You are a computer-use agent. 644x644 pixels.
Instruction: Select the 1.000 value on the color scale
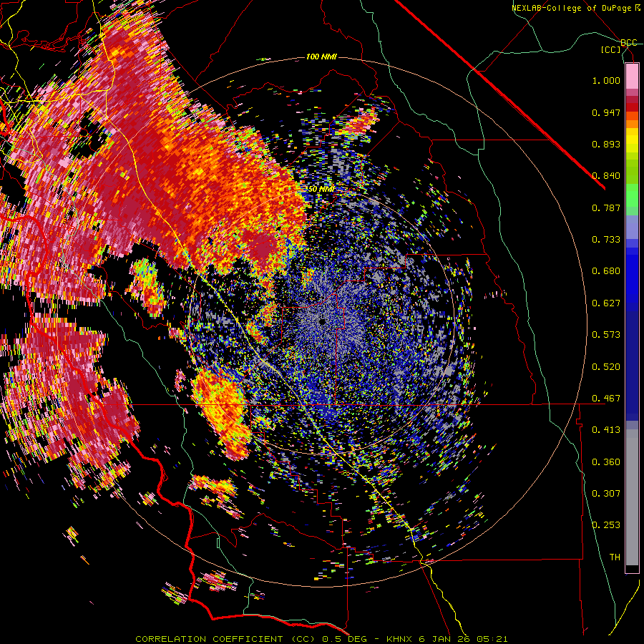[x=606, y=80]
